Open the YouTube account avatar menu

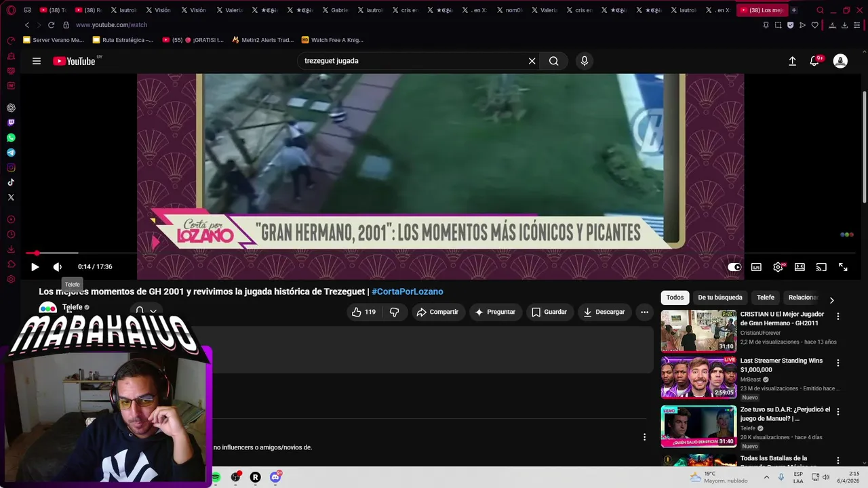pyautogui.click(x=840, y=61)
